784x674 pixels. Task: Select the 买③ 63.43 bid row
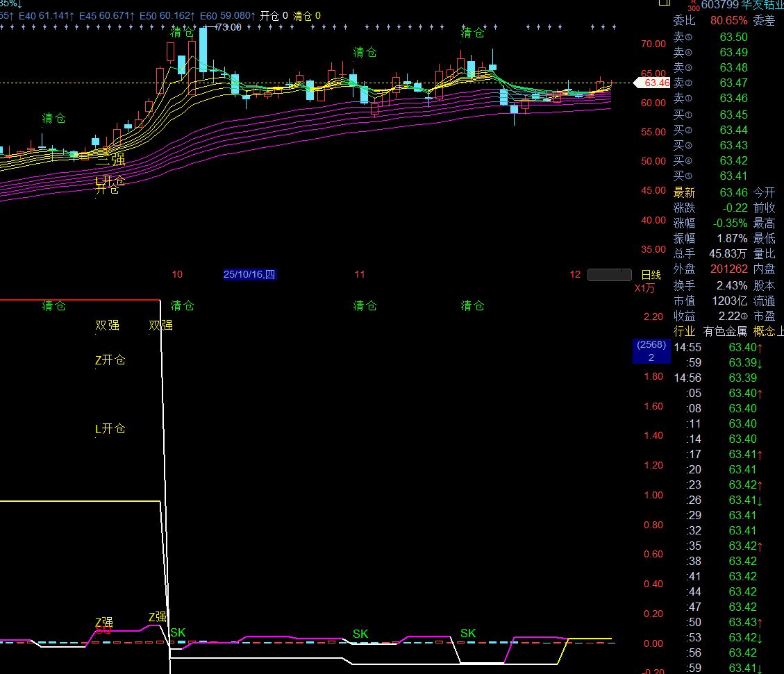tap(710, 145)
